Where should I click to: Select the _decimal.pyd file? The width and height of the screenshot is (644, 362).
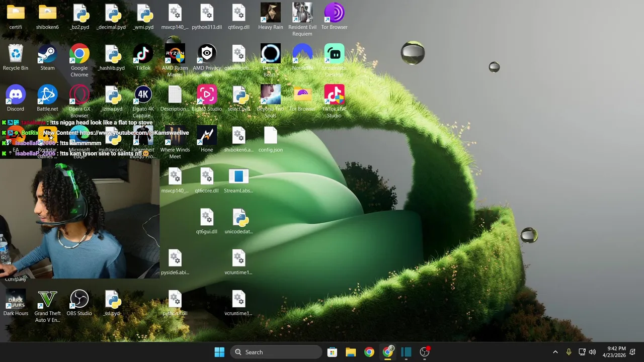[x=111, y=17]
